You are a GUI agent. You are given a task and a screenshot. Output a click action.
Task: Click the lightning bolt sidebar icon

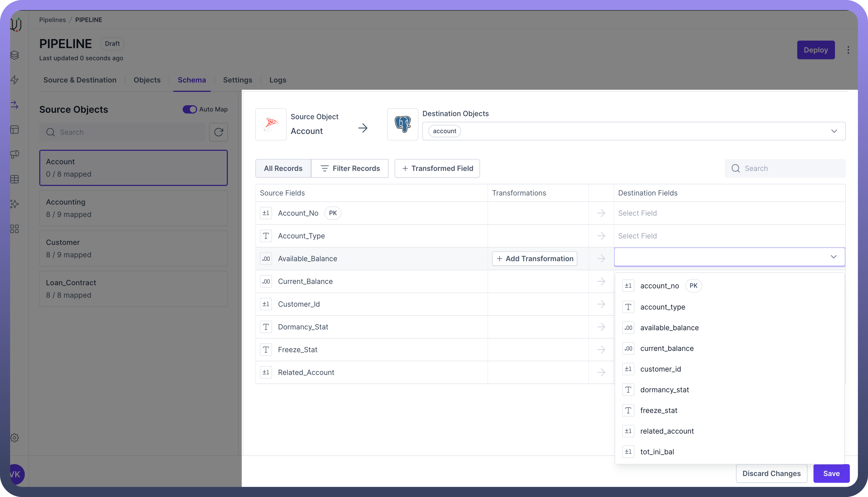pyautogui.click(x=14, y=80)
